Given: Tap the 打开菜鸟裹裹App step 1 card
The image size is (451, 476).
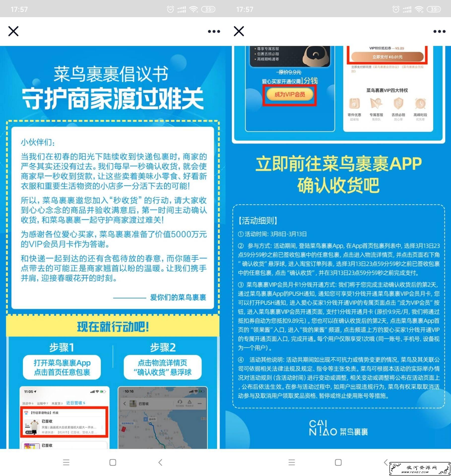Looking at the screenshot, I should (62, 367).
